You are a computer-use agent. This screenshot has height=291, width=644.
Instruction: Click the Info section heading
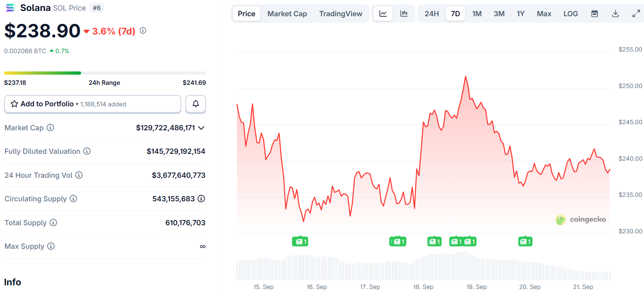(13, 282)
